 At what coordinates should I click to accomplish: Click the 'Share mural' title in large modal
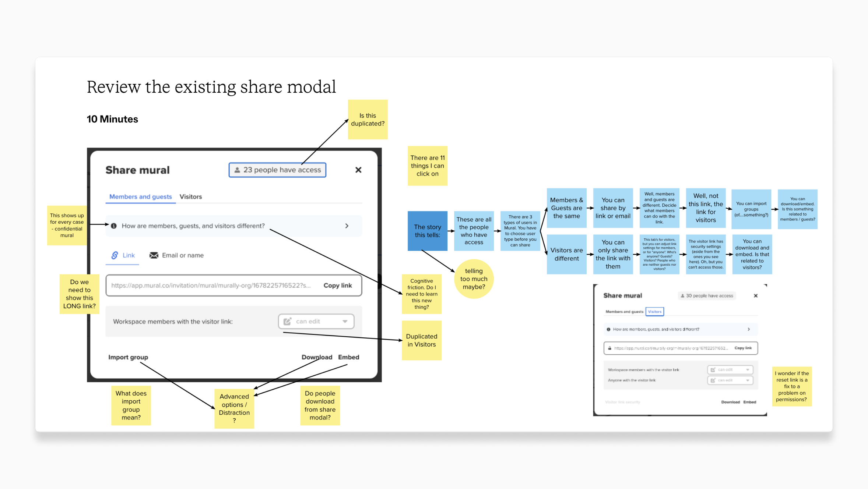click(x=137, y=170)
